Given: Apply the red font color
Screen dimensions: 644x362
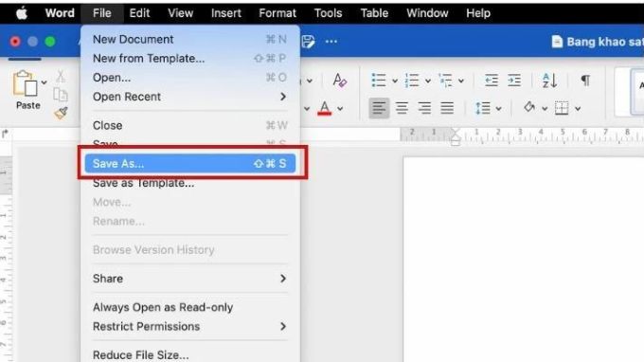Looking at the screenshot, I should [325, 108].
